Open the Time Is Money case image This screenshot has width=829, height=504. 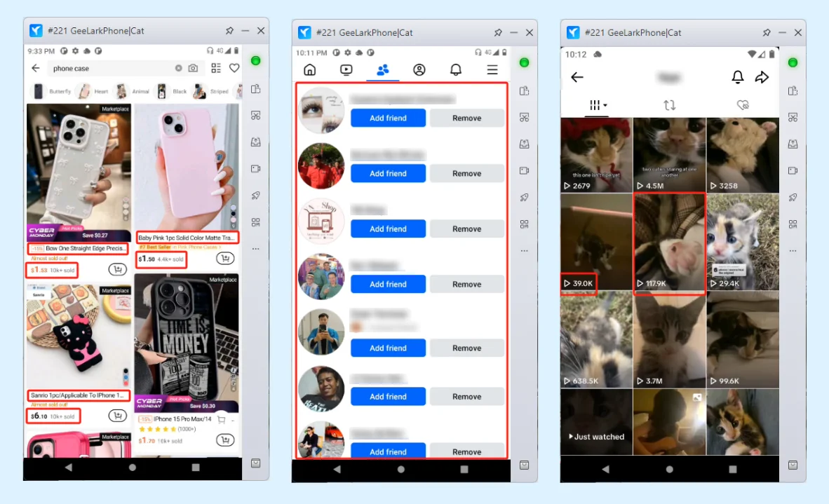click(x=187, y=342)
